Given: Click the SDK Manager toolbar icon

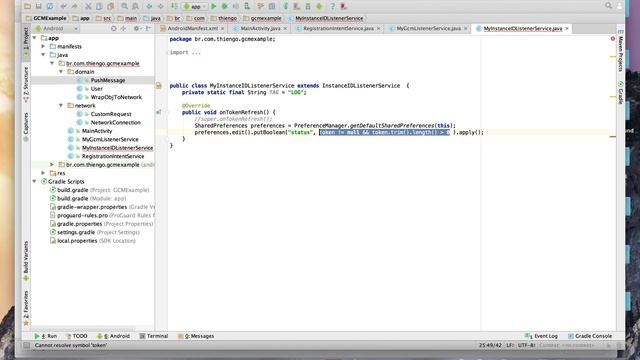Looking at the screenshot, I should click(x=308, y=6).
